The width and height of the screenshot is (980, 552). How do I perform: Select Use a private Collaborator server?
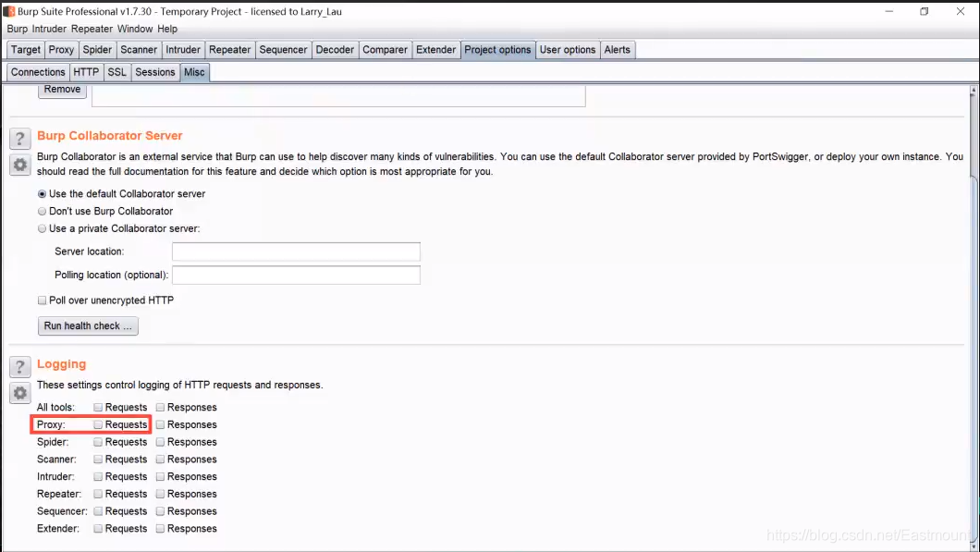point(42,228)
